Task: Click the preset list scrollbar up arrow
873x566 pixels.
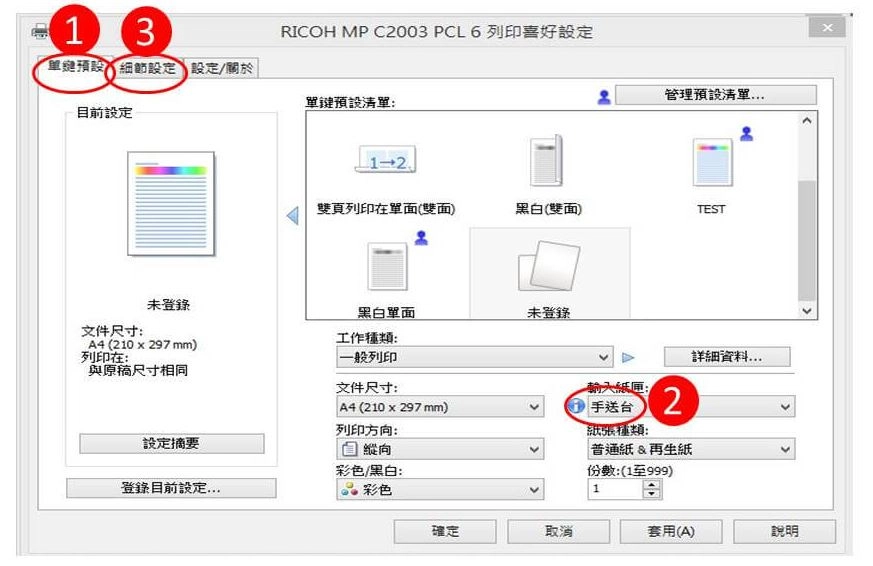Action: tap(807, 120)
